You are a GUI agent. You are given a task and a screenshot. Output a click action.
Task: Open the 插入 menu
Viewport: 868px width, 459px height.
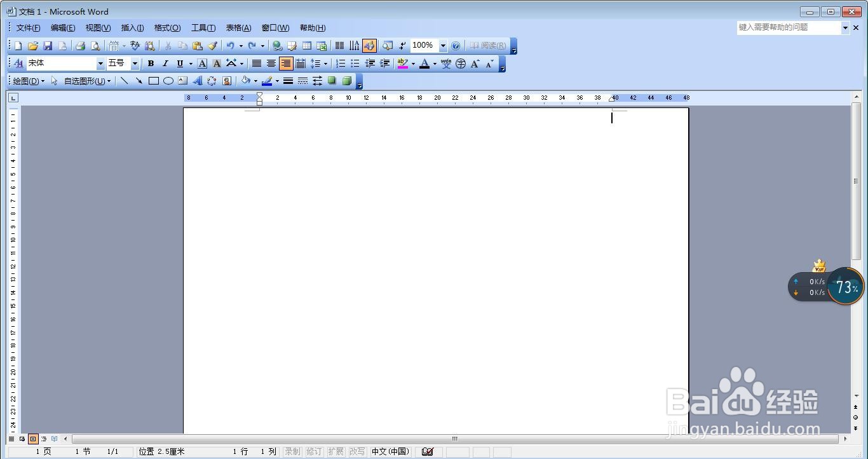[132, 28]
